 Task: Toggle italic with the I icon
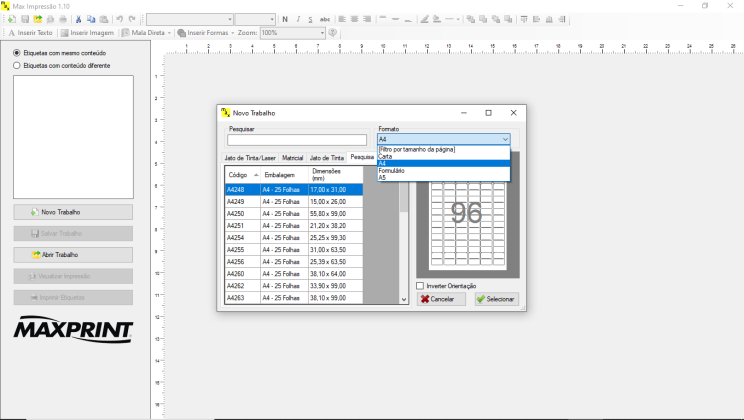pyautogui.click(x=298, y=19)
